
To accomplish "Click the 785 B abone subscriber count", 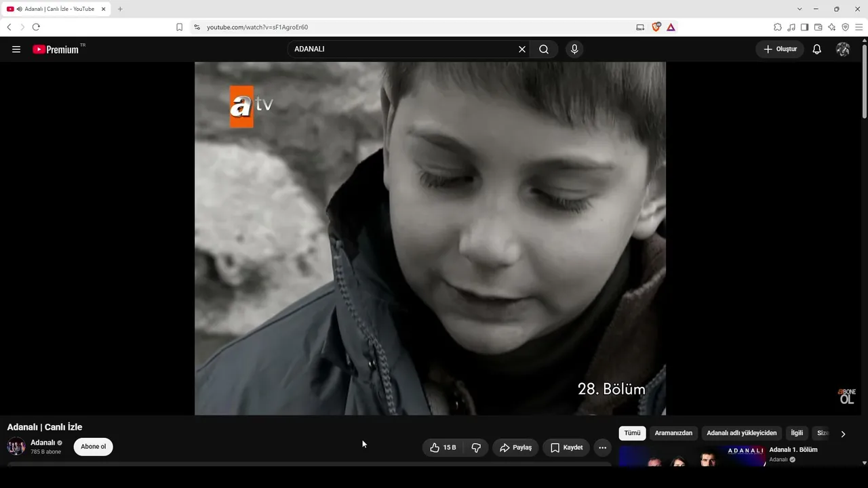I will click(x=45, y=452).
